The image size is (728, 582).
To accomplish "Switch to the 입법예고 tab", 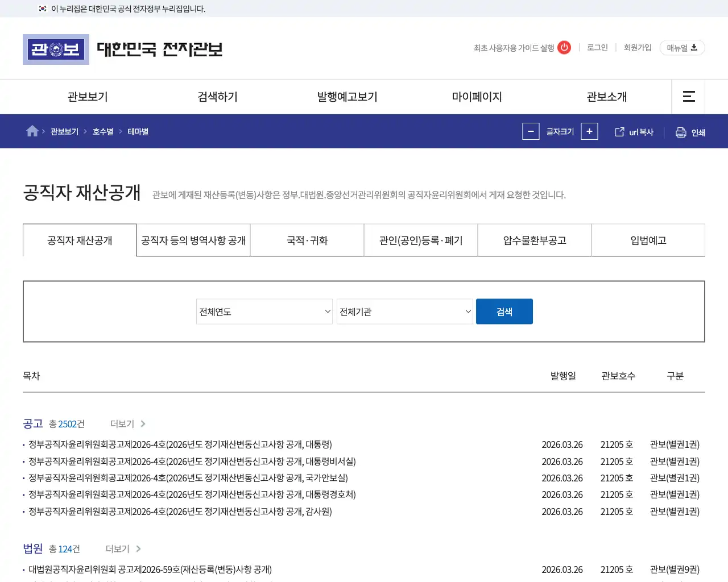I will pos(648,240).
